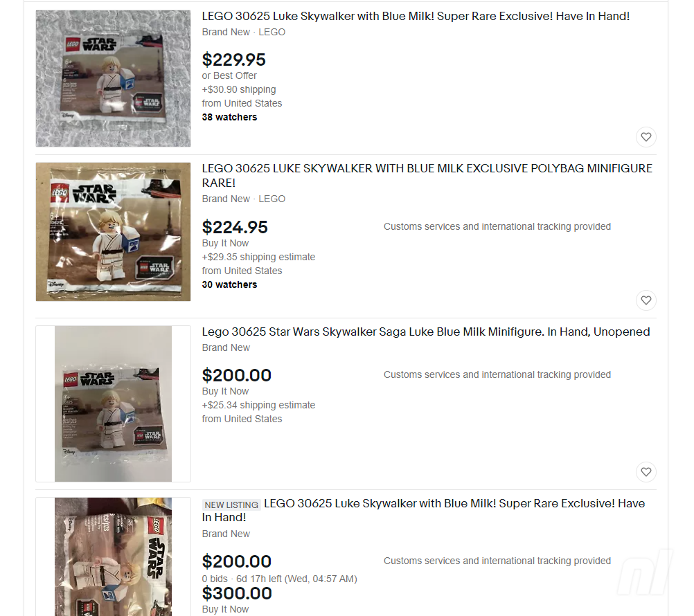
Task: Open thumbnail image of $224.95 polybag listing
Action: pyautogui.click(x=114, y=232)
